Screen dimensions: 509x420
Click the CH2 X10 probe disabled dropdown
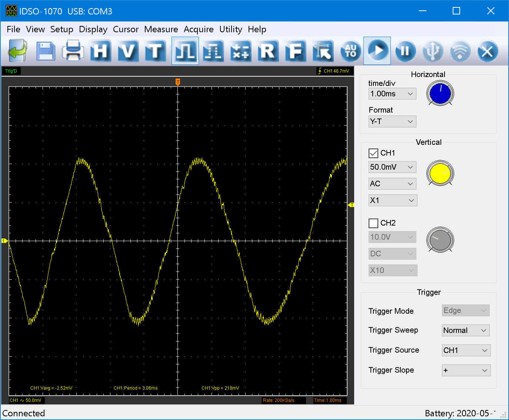393,270
